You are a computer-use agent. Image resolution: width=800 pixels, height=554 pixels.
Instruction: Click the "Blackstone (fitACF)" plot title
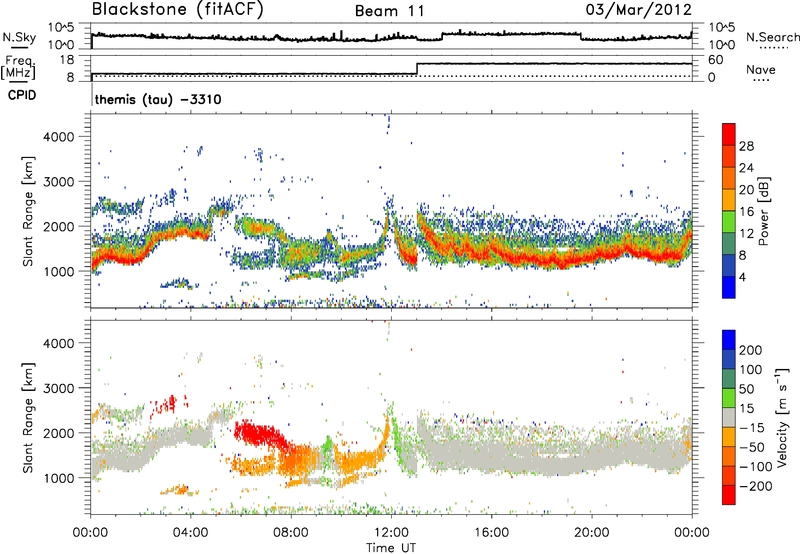tap(177, 10)
